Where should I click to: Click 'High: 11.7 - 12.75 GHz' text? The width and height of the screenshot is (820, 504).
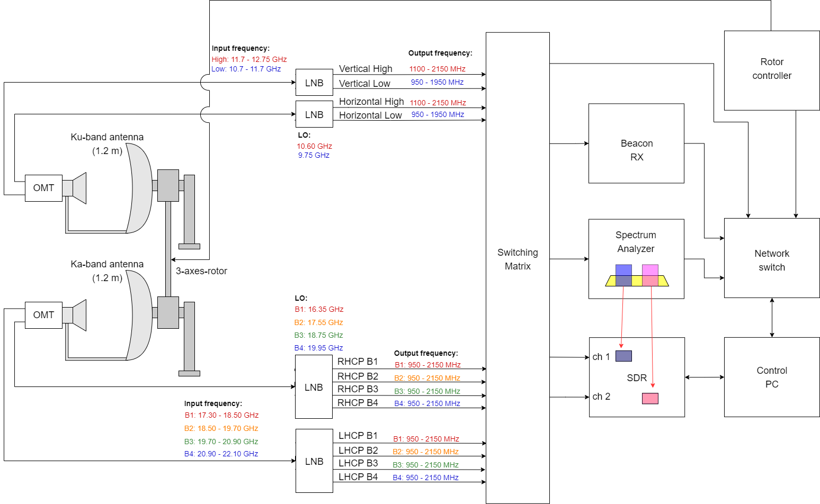tap(249, 59)
